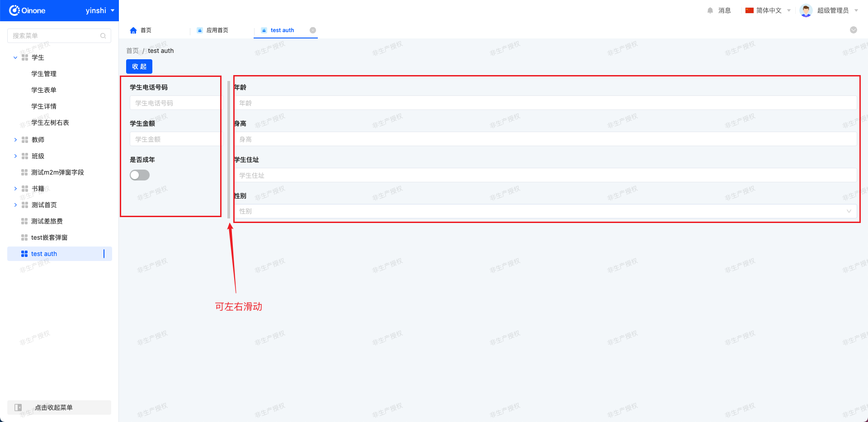The width and height of the screenshot is (868, 422).
Task: Open the 性别 select dropdown
Action: (545, 211)
